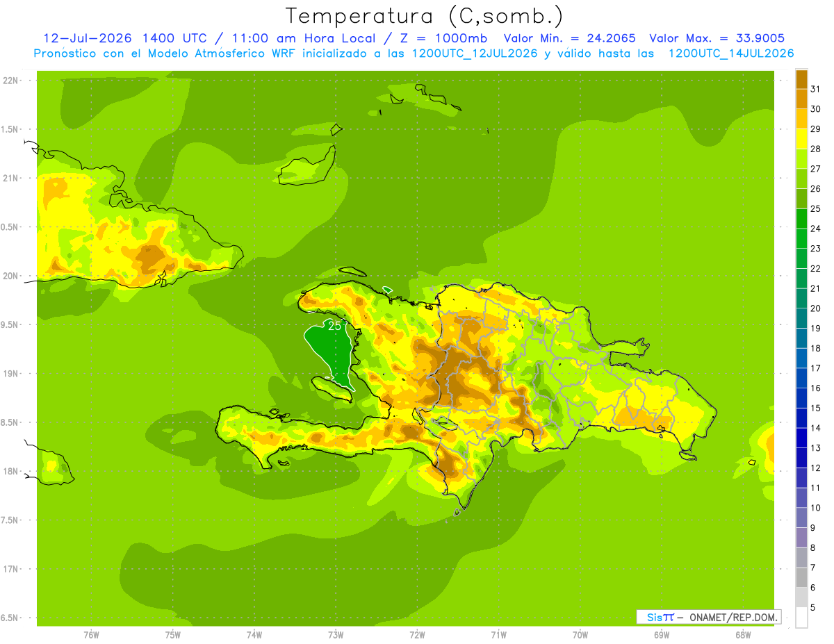Image resolution: width=834 pixels, height=644 pixels.
Task: Click the purple legend swatch between 8 and 9
Action: point(801,538)
